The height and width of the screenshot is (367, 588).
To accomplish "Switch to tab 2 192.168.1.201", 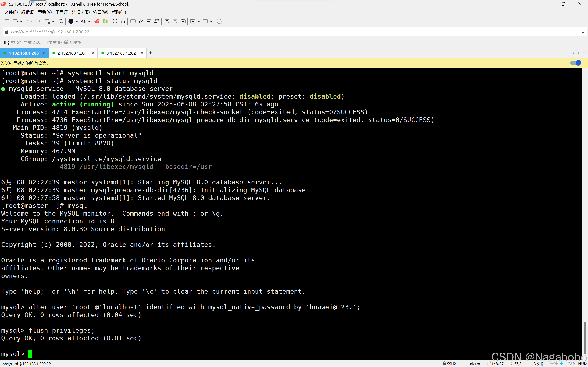I will click(x=72, y=53).
